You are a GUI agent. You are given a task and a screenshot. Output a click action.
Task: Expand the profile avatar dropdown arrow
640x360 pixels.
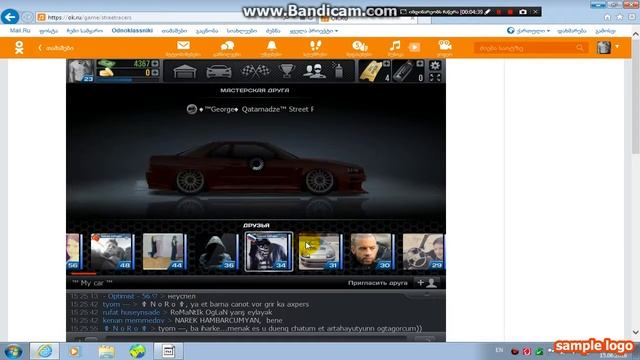point(617,47)
